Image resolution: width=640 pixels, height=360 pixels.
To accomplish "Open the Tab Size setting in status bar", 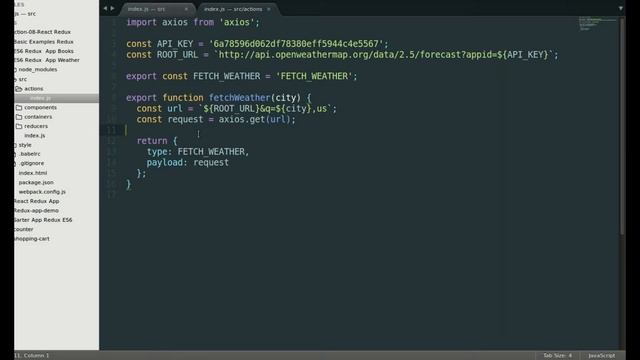I will tap(558, 356).
